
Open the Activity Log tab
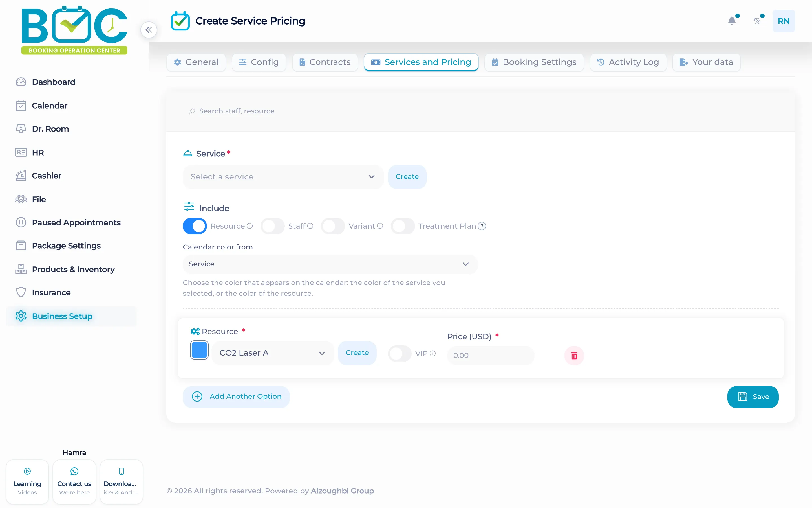tap(628, 62)
